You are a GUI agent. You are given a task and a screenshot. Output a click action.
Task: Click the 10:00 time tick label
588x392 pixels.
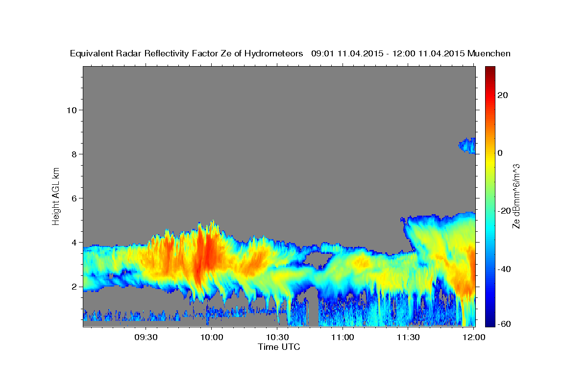[212, 338]
